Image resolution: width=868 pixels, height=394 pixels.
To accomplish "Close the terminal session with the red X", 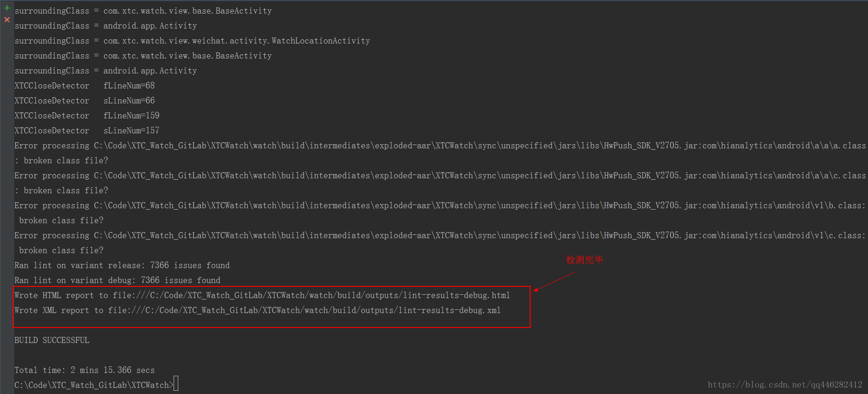I will pos(7,20).
